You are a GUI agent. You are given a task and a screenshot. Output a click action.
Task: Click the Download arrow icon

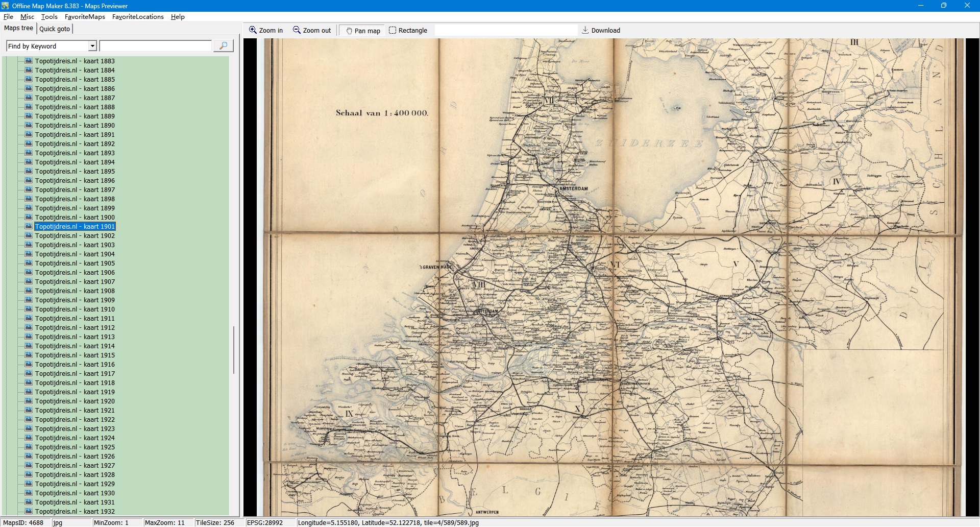point(585,30)
